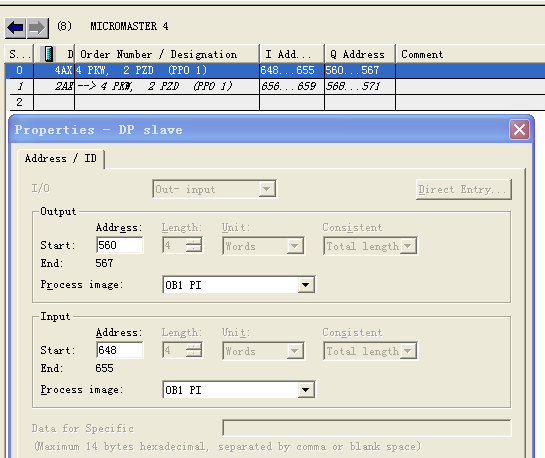Screen dimensions: 545x458
Task: Click the Data for Specific text field
Action: click(x=367, y=428)
